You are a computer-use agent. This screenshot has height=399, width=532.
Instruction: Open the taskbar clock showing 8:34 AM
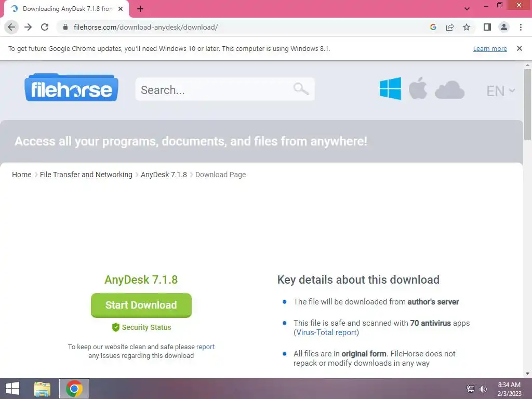[509, 389]
